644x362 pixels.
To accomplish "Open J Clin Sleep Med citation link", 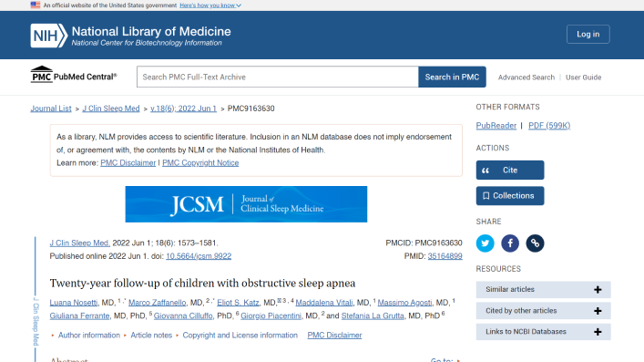I will 79,243.
